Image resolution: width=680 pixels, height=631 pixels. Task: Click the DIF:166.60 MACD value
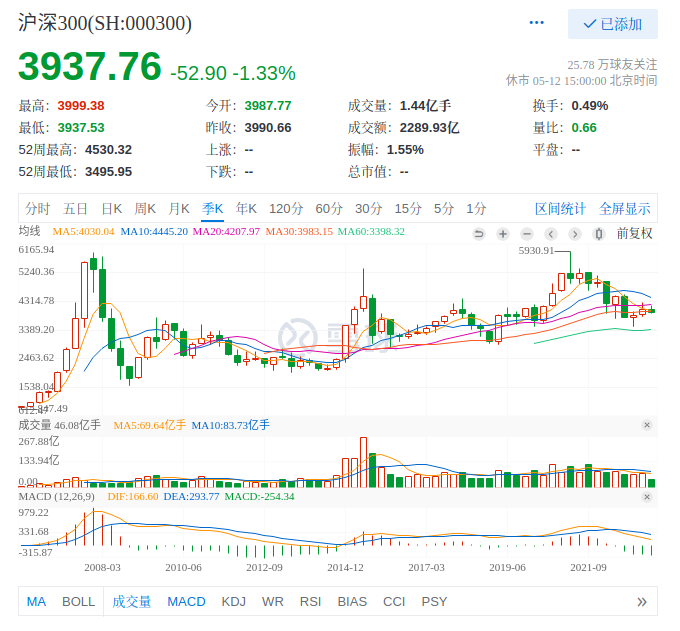133,497
